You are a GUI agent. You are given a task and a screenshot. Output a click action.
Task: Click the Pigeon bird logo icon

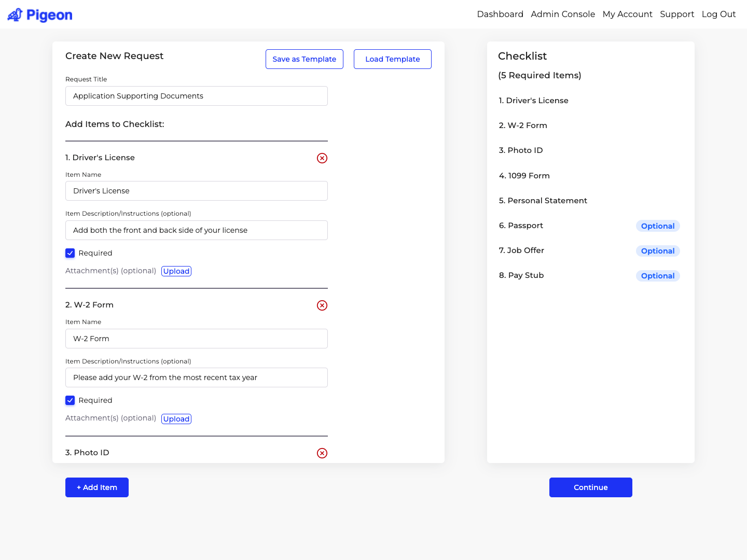point(15,14)
